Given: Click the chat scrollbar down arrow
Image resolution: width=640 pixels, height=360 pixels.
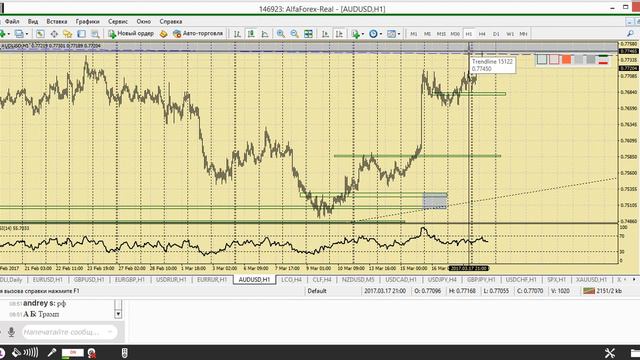Looking at the screenshot, I should 118,314.
